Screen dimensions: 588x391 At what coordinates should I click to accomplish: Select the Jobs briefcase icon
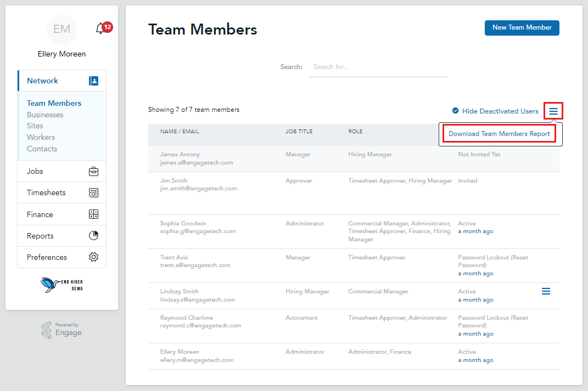(x=93, y=171)
